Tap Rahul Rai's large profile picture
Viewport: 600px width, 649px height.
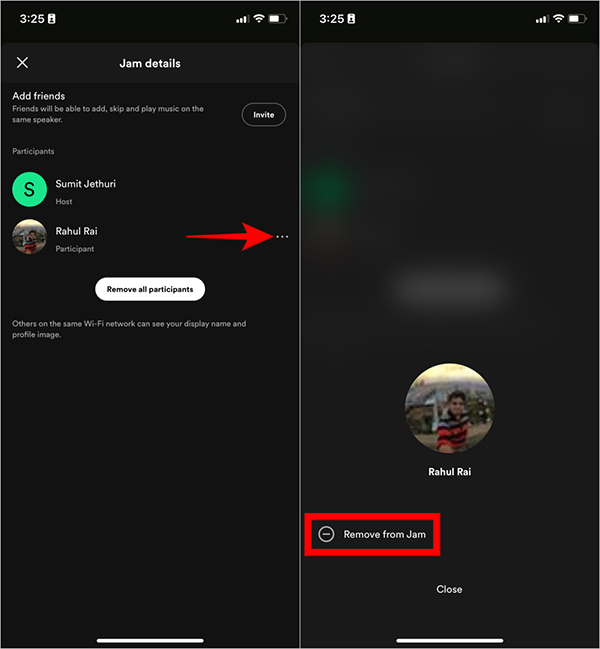(449, 408)
